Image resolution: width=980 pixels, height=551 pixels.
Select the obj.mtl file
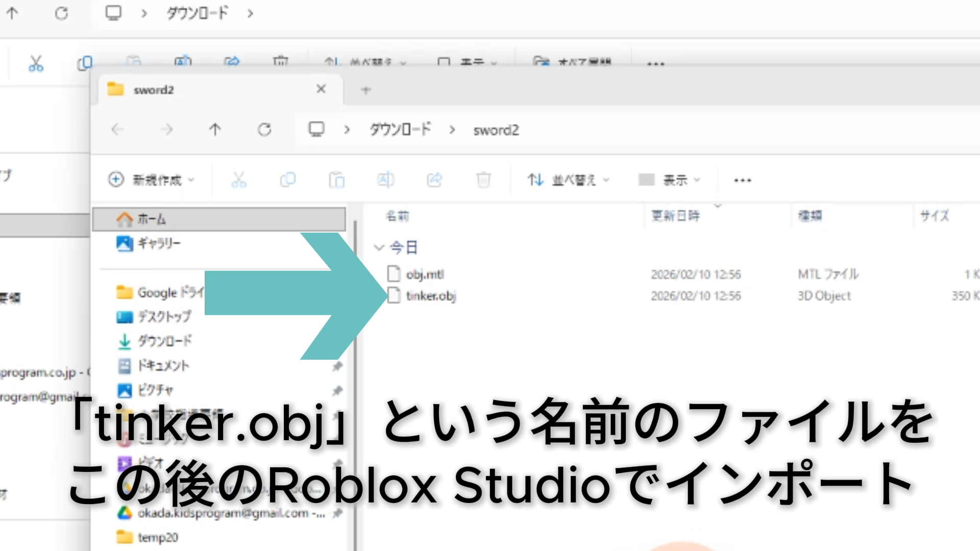[x=425, y=274]
